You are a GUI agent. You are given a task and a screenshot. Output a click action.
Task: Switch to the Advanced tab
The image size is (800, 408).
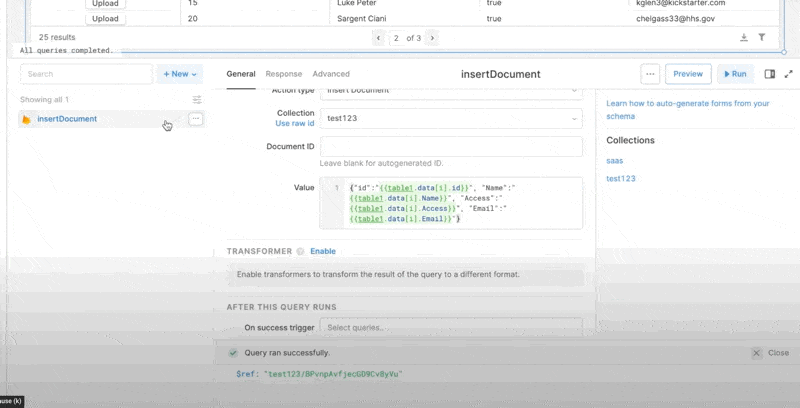331,74
